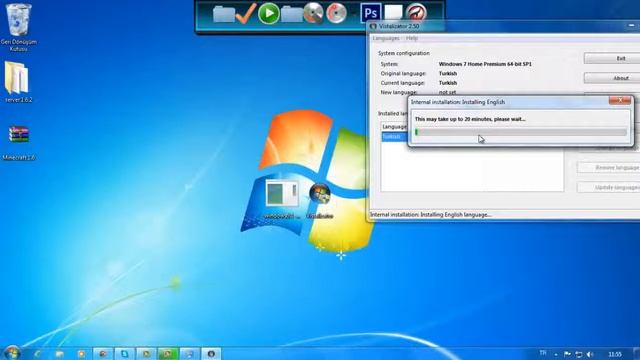The width and height of the screenshot is (640, 360).
Task: Click the white blank document dock icon
Action: 393,11
